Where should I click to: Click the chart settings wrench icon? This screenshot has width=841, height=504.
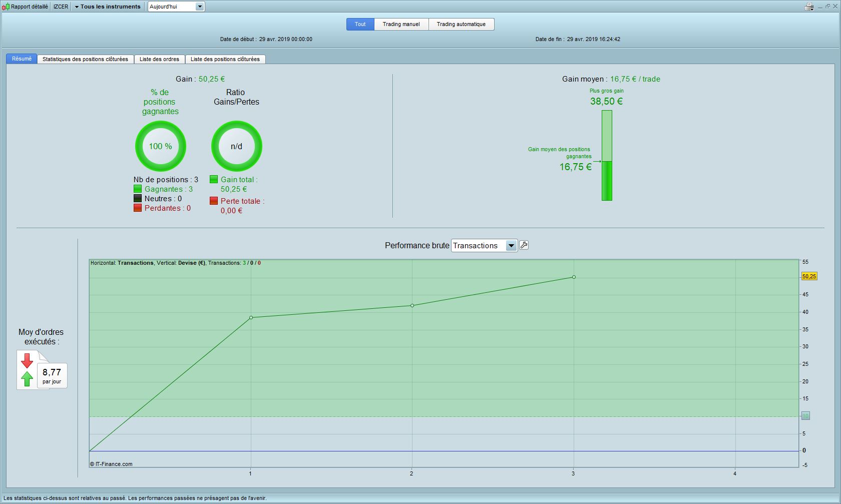pyautogui.click(x=524, y=245)
